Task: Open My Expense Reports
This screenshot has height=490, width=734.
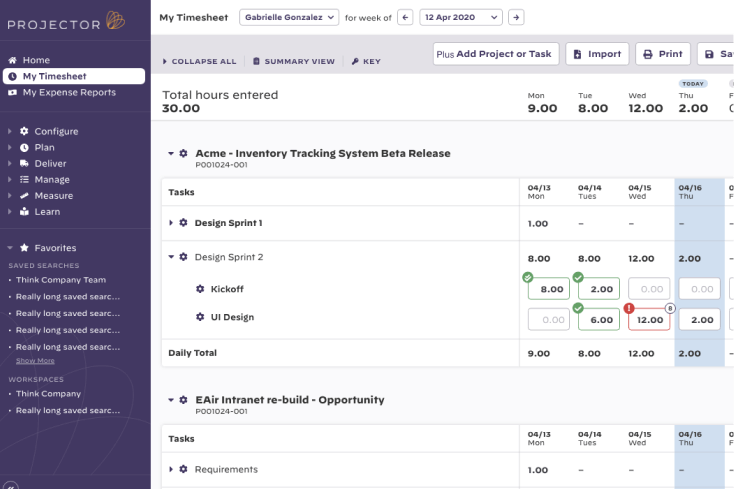Action: (x=62, y=92)
